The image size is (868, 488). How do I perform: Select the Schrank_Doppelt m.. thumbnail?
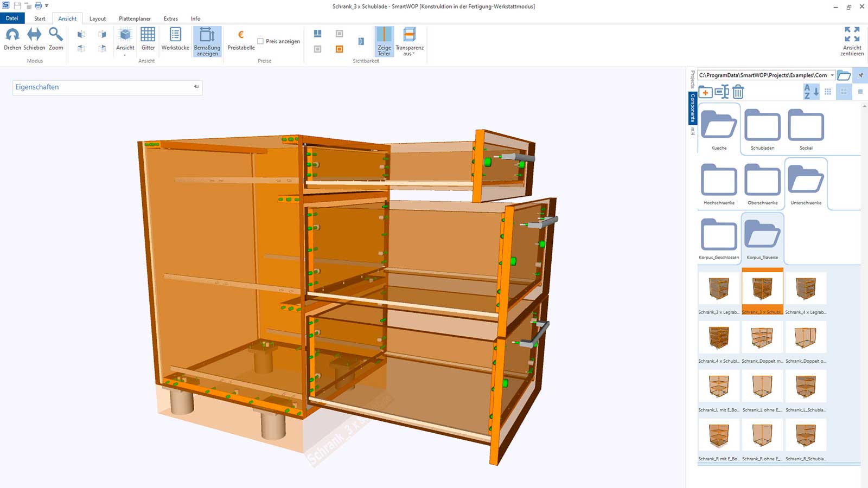[762, 337]
